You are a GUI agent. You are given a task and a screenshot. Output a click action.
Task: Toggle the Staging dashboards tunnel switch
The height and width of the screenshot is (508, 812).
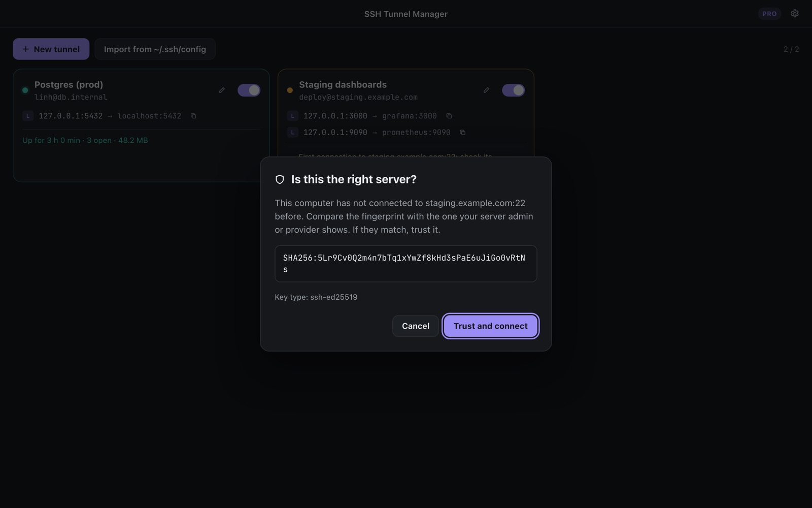513,90
